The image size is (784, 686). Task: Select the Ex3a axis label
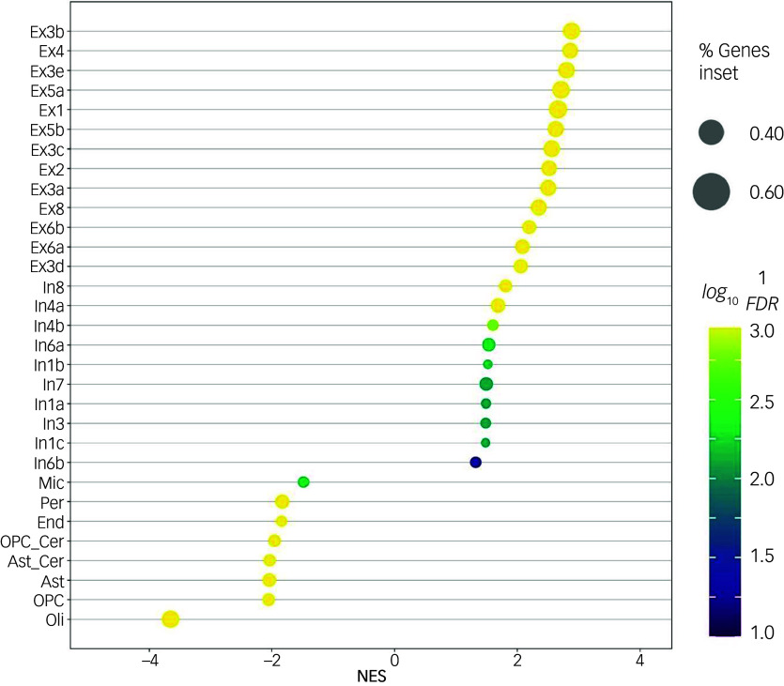point(47,189)
